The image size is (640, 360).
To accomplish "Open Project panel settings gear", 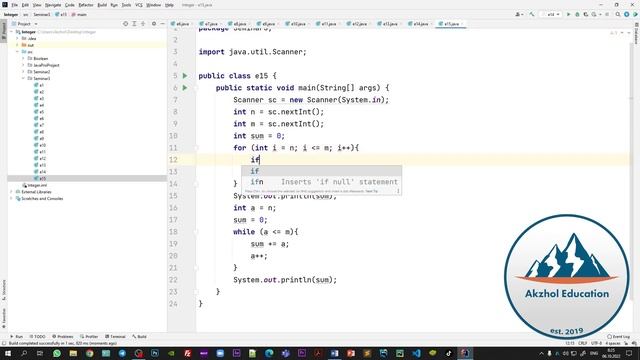I will pos(154,24).
